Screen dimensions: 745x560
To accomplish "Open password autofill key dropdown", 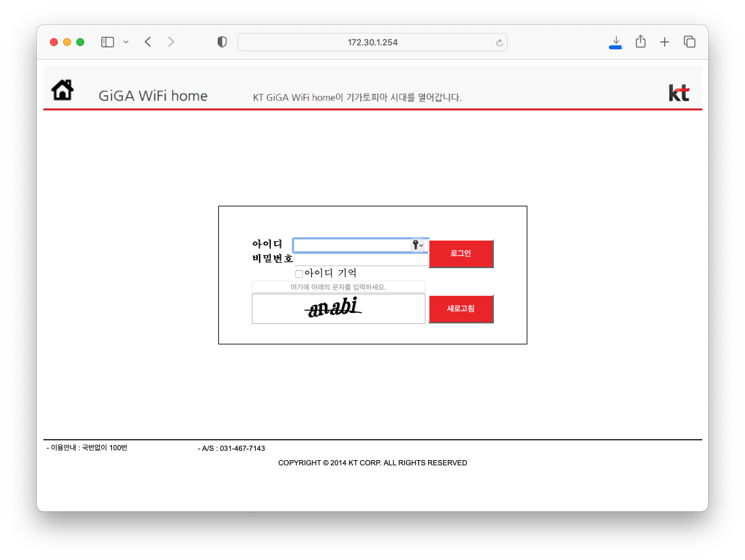I will coord(418,245).
